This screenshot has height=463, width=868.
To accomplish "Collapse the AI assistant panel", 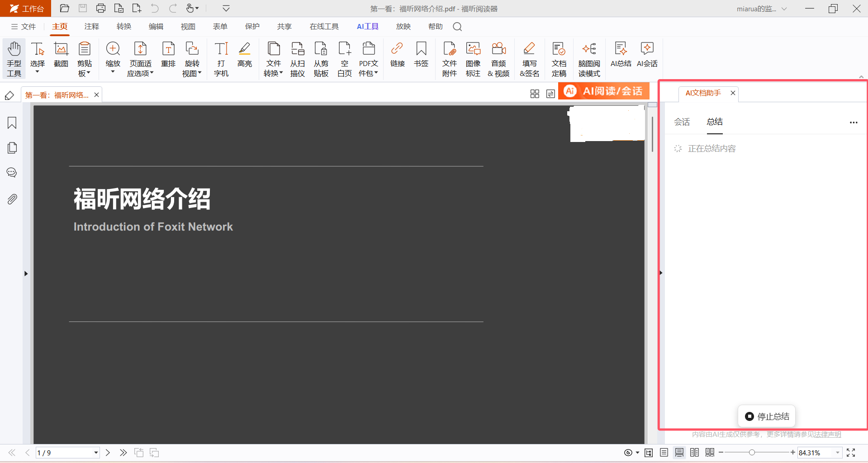I will click(661, 273).
